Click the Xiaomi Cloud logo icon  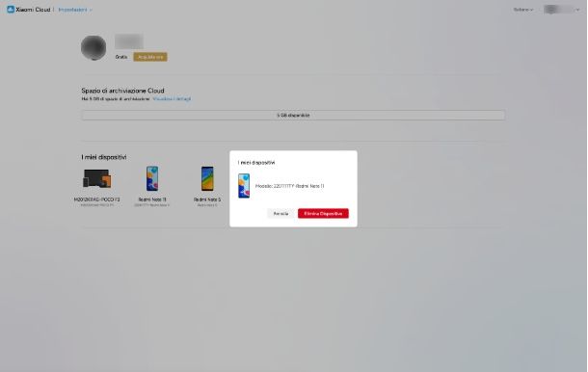click(11, 10)
